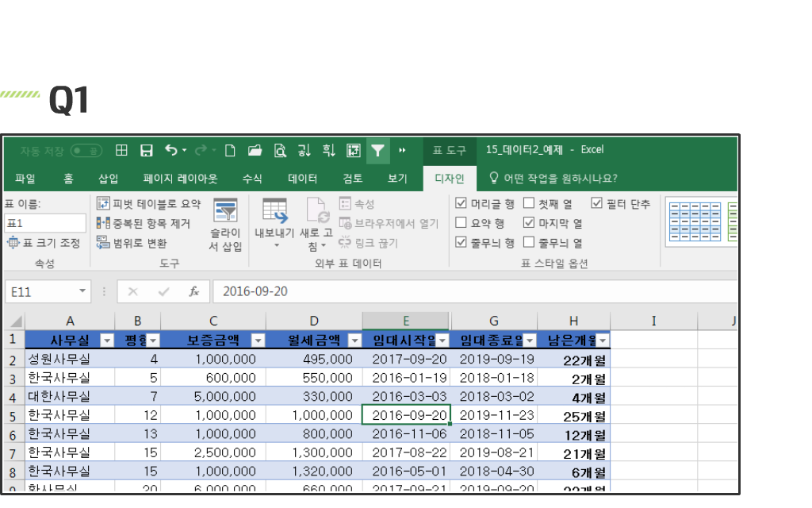This screenshot has width=812, height=508.
Task: Click 링크 끊기 button
Action: tap(368, 243)
